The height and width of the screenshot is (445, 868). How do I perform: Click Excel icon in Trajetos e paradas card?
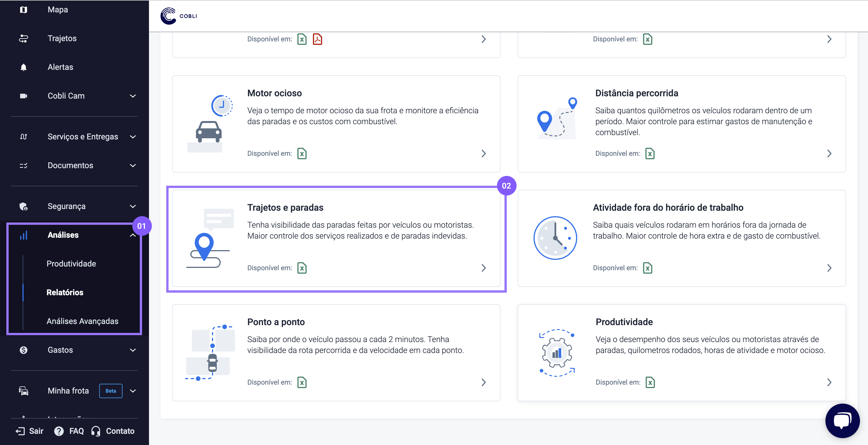click(x=302, y=268)
